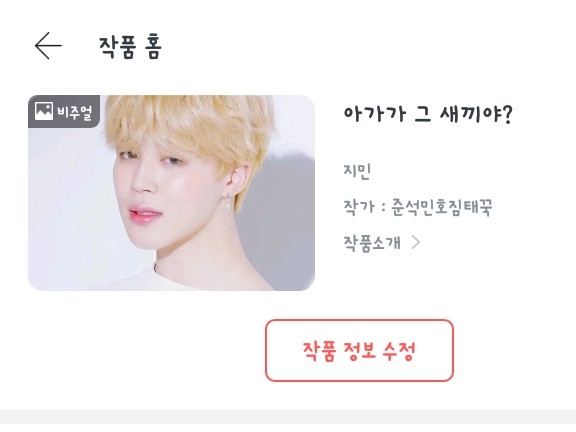This screenshot has height=432, width=576.
Task: Select the 작품 홈 header title
Action: tap(130, 47)
